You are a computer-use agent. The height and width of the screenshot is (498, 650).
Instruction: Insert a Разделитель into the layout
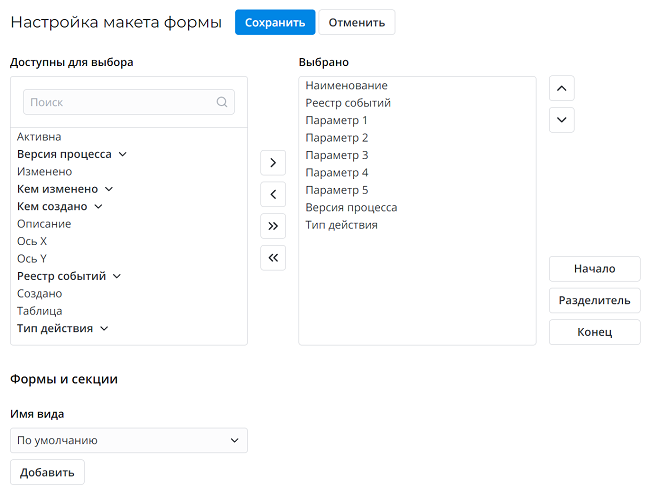(594, 300)
